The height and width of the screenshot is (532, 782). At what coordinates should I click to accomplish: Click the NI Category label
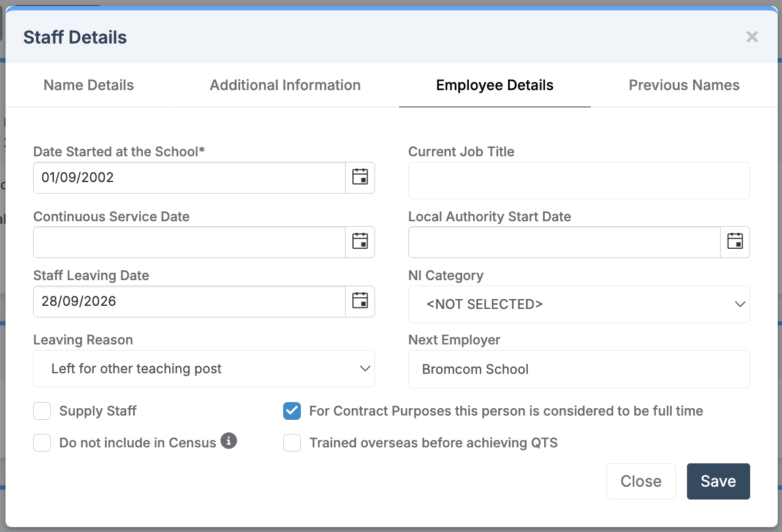[446, 276]
